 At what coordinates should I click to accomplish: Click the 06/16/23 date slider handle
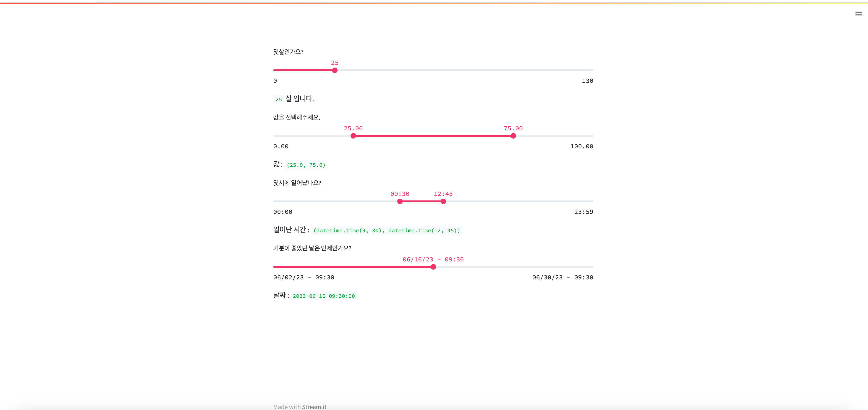(x=433, y=267)
